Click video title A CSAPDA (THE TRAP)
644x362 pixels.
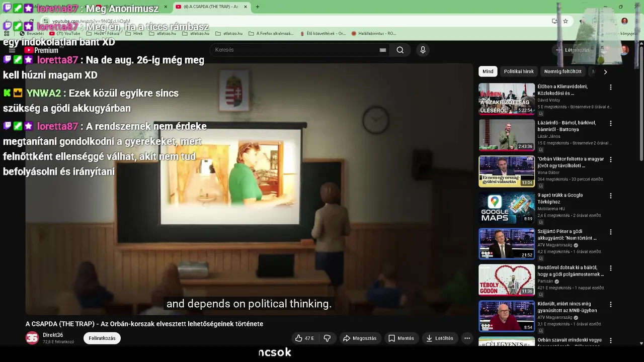[x=144, y=324]
